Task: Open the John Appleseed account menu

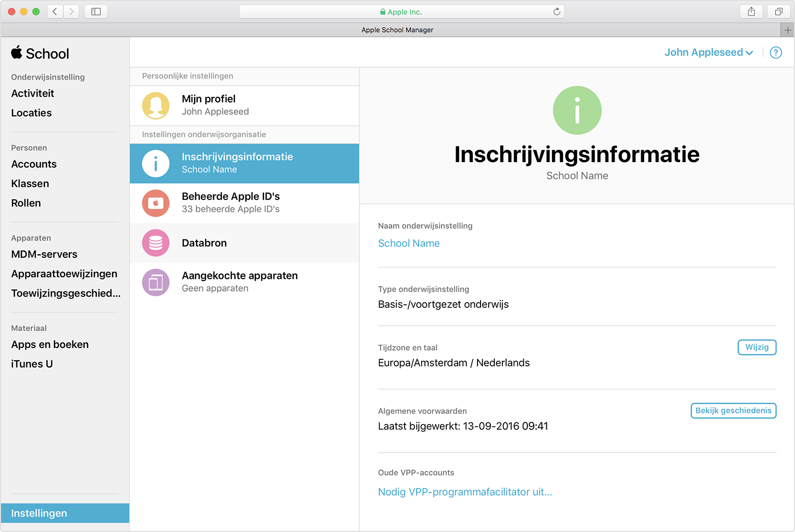Action: pyautogui.click(x=708, y=52)
